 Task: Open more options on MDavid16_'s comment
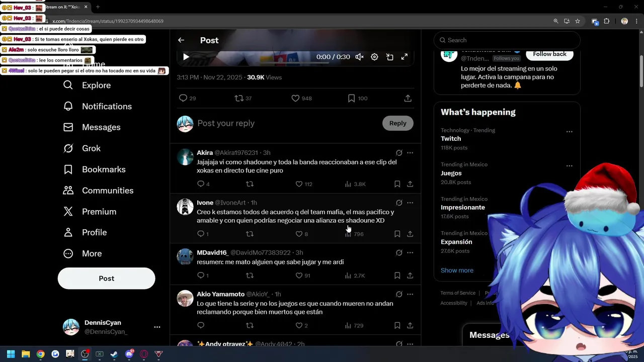click(x=410, y=252)
